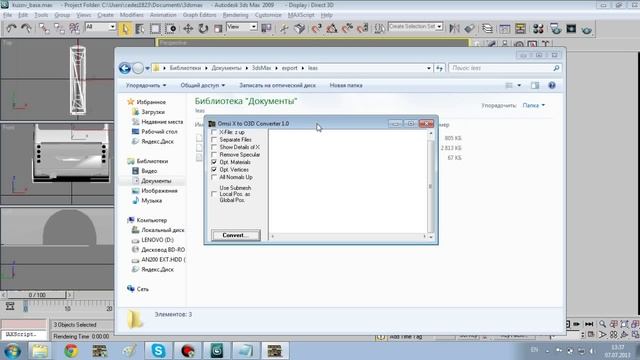Click the Redo arrow in 3ds Max toolbar
The width and height of the screenshot is (640, 360).
tap(27, 28)
